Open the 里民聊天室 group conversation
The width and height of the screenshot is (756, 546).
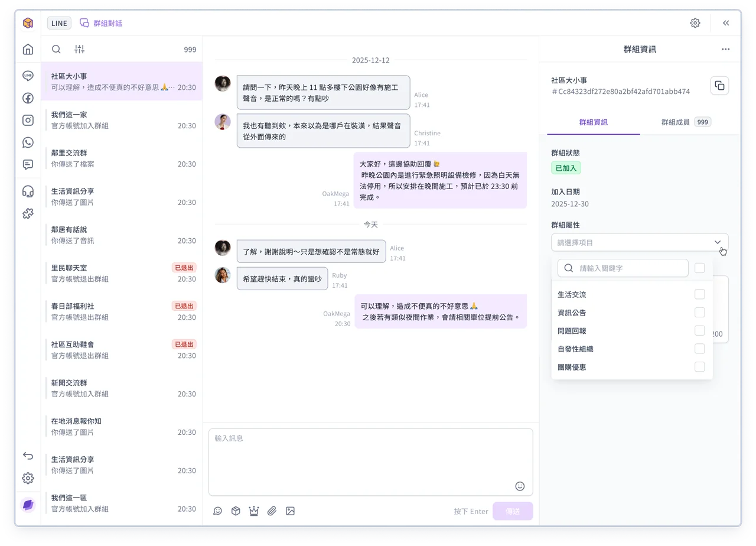click(x=122, y=273)
